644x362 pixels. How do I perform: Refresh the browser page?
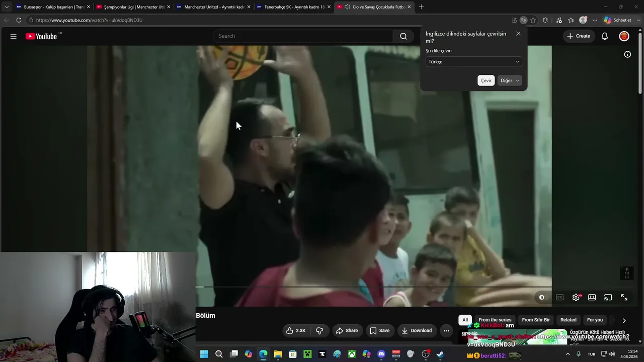(19, 20)
